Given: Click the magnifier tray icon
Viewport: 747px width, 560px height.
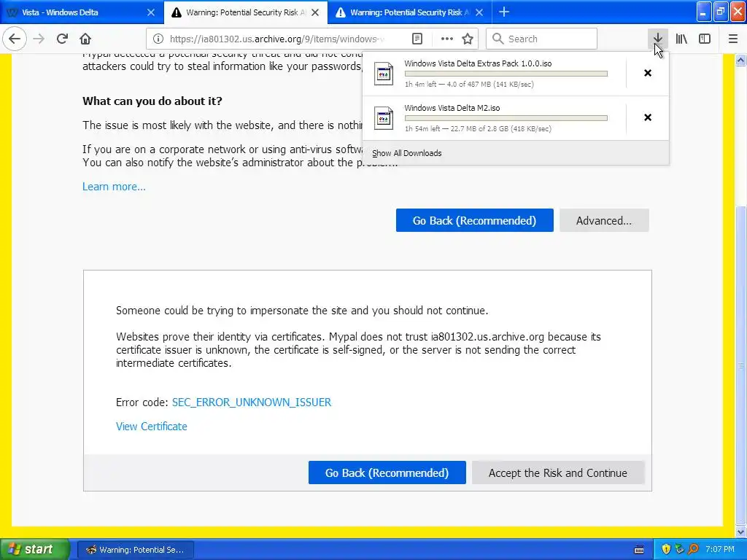Looking at the screenshot, I should 694,550.
